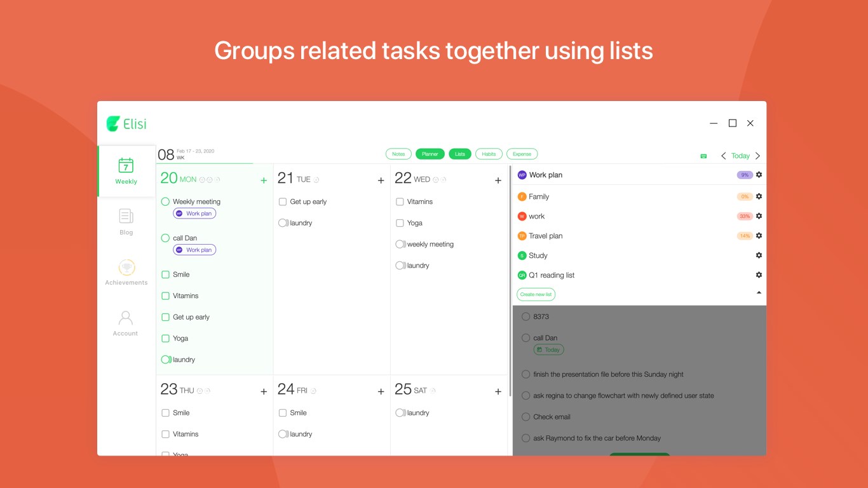Click the TP avatar of Travel plan list
This screenshot has width=868, height=488.
(x=522, y=236)
